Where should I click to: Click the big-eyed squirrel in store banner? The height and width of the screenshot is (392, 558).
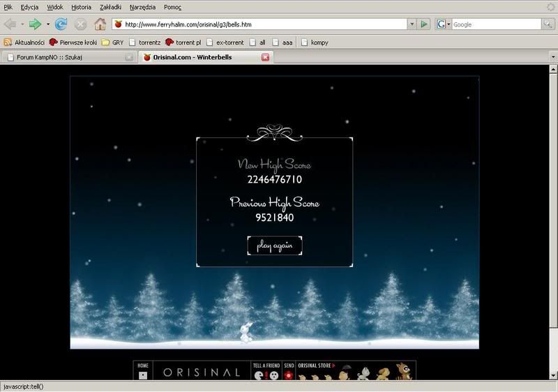coord(404,371)
